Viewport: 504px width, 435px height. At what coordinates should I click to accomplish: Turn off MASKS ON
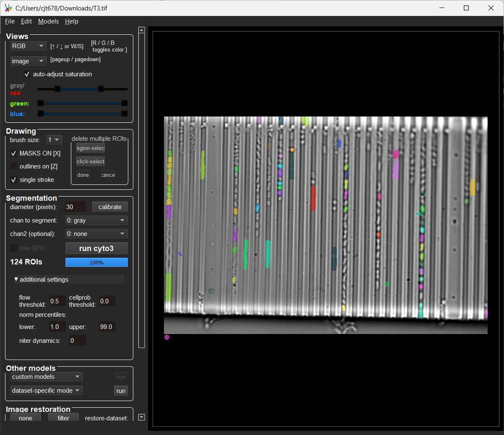[x=14, y=153]
